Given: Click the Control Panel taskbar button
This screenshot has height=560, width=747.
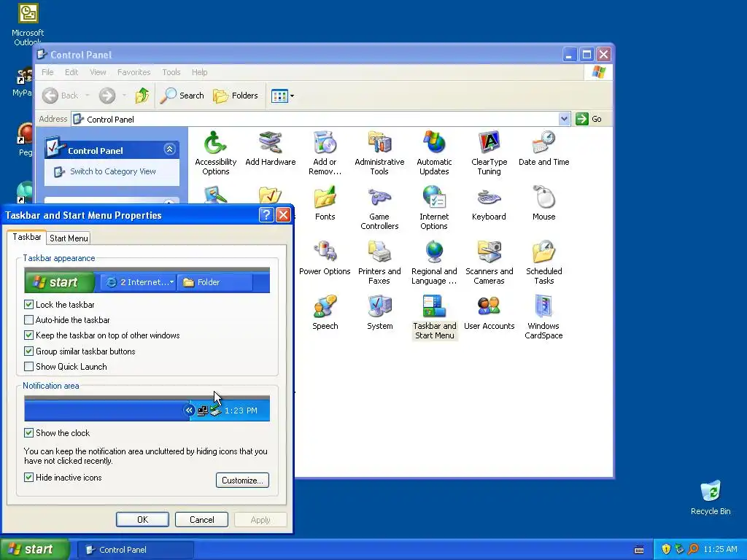Looking at the screenshot, I should [135, 550].
